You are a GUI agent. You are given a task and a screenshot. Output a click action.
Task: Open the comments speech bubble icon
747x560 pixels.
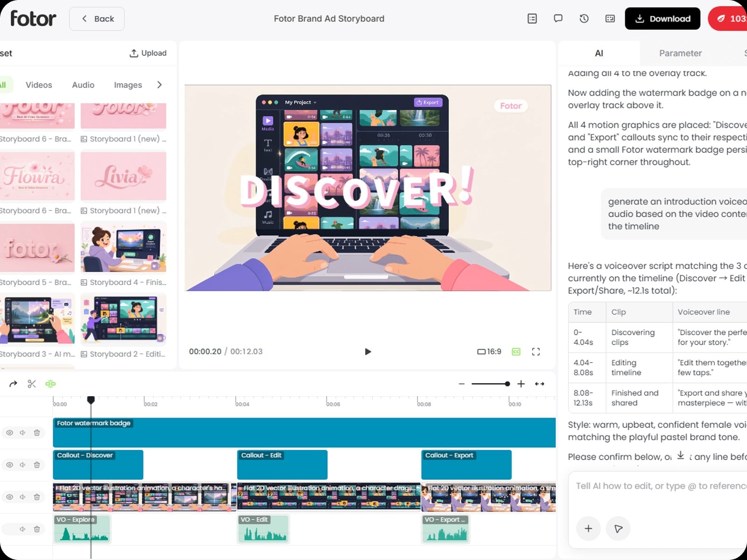pyautogui.click(x=558, y=19)
